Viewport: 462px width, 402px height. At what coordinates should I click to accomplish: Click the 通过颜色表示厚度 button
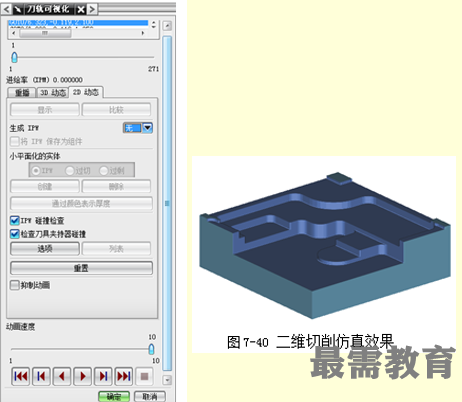click(x=81, y=203)
